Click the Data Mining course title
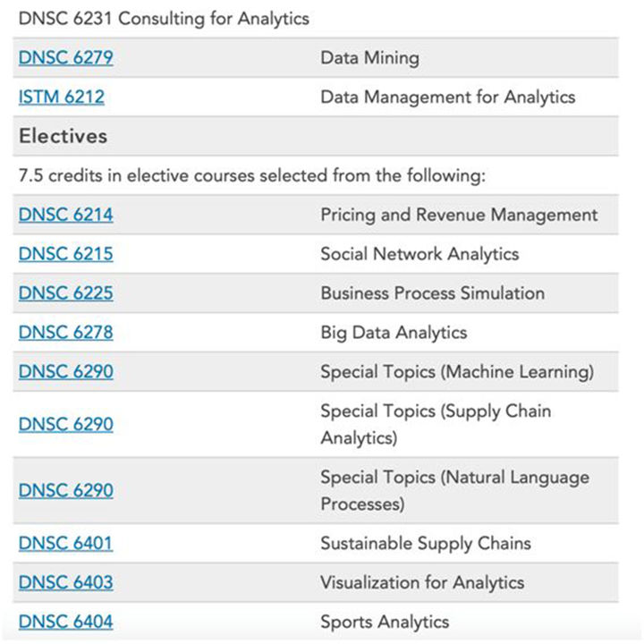 [x=369, y=58]
